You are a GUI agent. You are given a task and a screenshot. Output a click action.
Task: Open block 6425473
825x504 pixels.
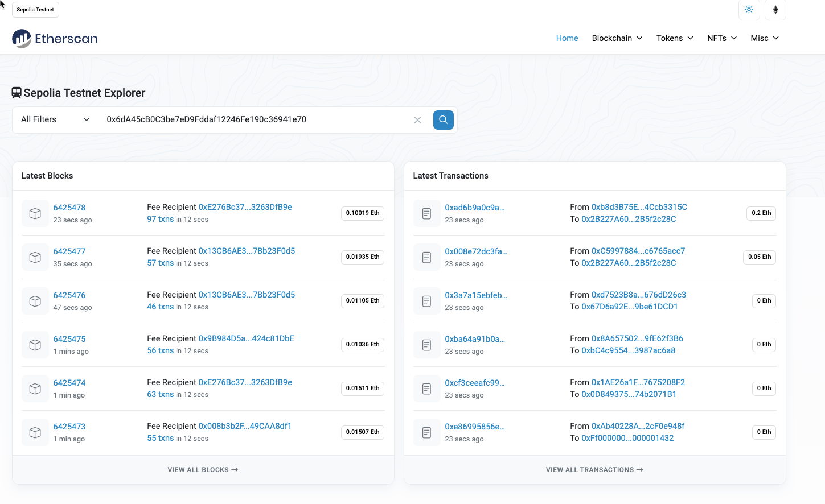[x=69, y=427]
